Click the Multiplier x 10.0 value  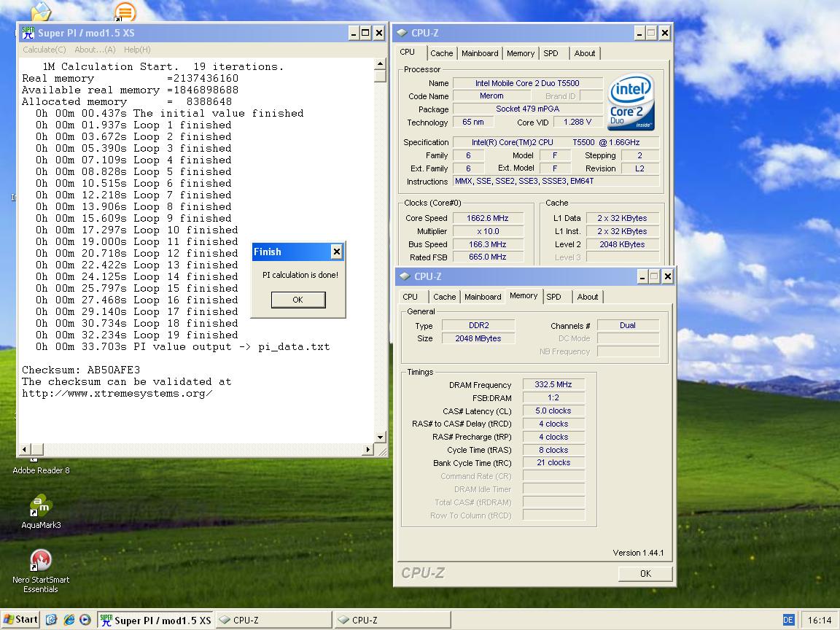(x=488, y=231)
